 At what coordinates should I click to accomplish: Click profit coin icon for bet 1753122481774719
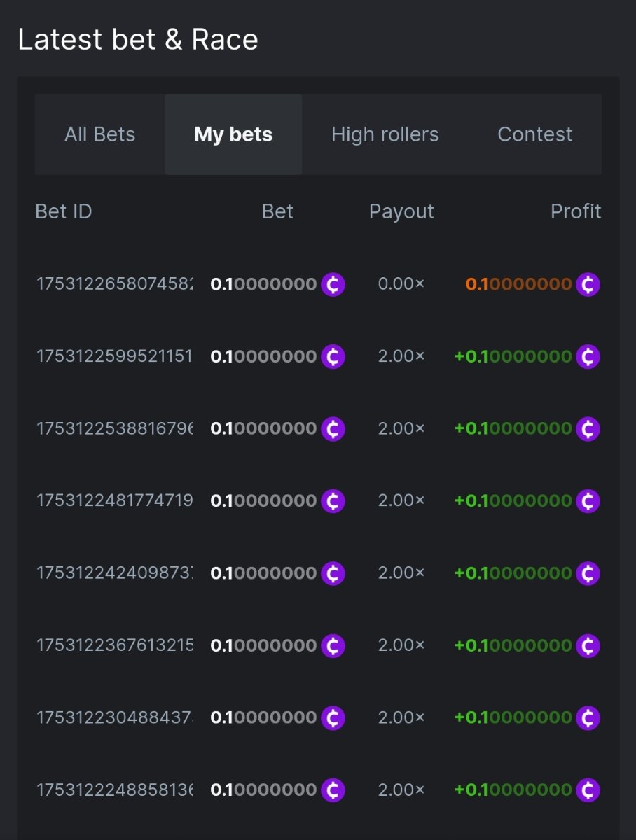(588, 501)
